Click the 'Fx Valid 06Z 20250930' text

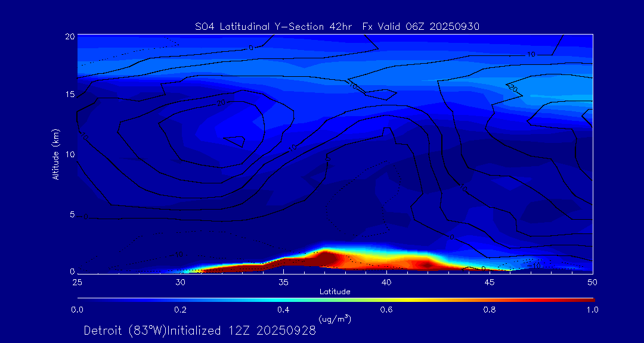tap(422, 27)
